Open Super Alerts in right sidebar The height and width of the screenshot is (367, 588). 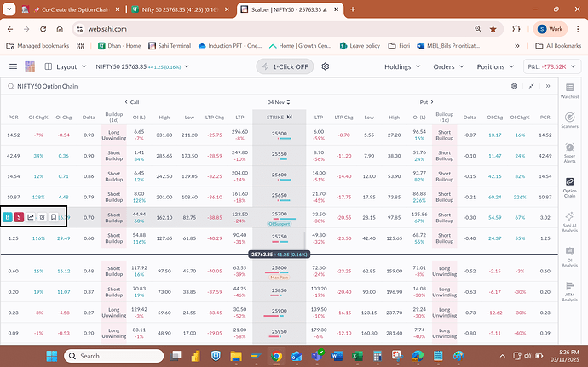569,152
